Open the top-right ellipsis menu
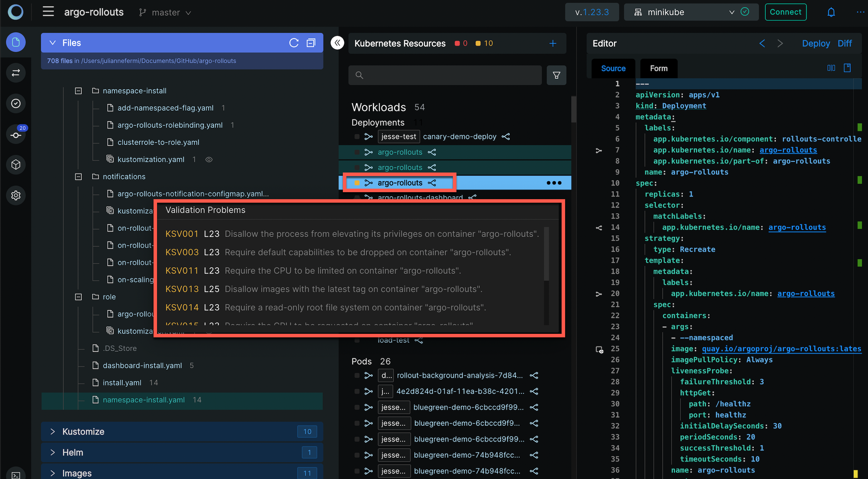This screenshot has width=868, height=479. coord(861,12)
